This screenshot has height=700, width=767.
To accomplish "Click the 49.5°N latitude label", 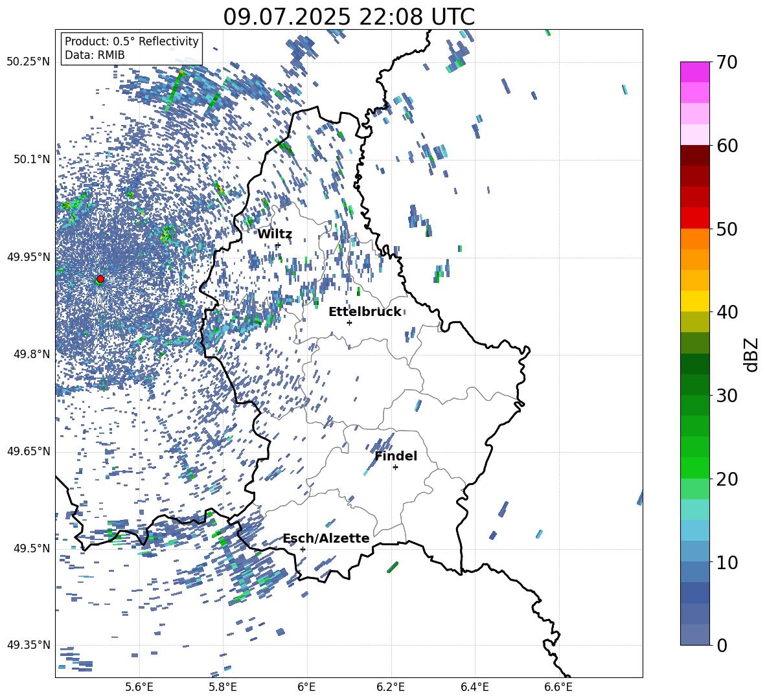I will [x=32, y=548].
